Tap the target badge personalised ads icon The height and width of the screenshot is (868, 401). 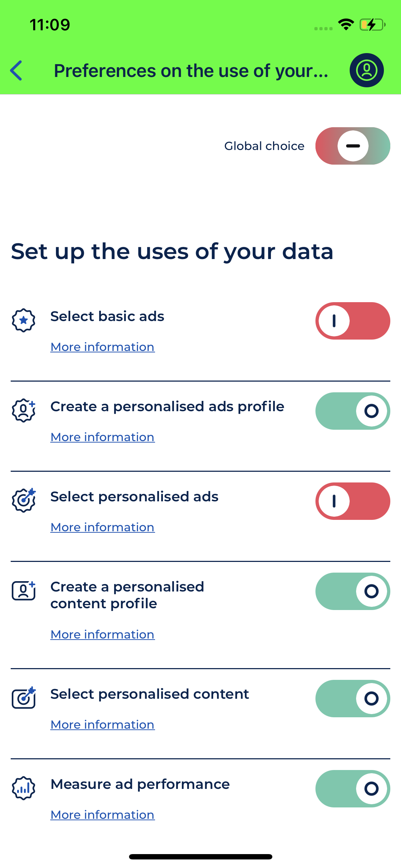[x=24, y=500]
